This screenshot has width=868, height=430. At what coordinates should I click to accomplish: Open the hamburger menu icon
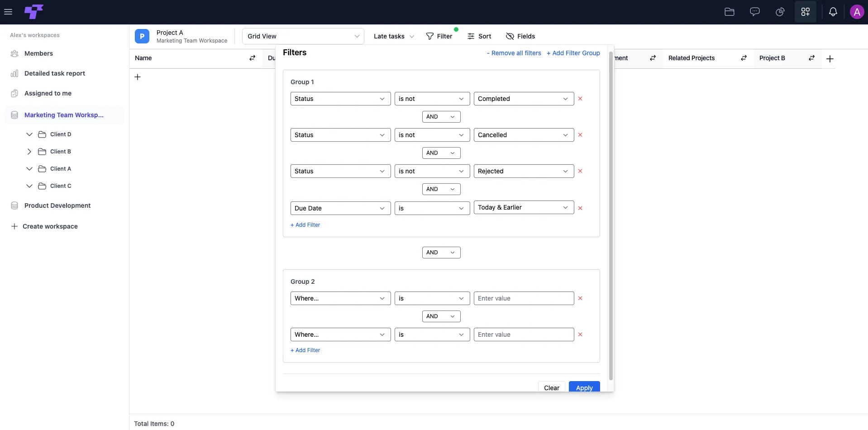8,12
